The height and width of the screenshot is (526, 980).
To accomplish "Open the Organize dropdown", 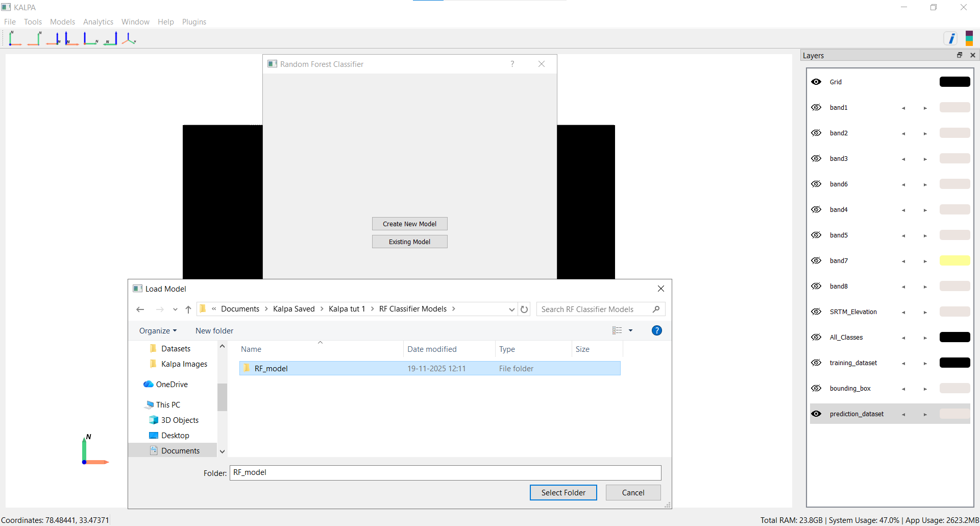I will [x=158, y=331].
